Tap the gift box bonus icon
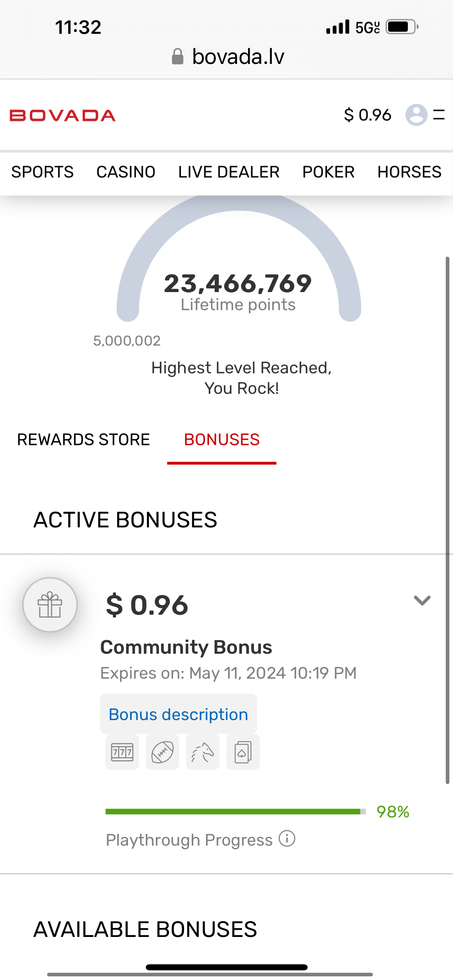 click(x=50, y=604)
